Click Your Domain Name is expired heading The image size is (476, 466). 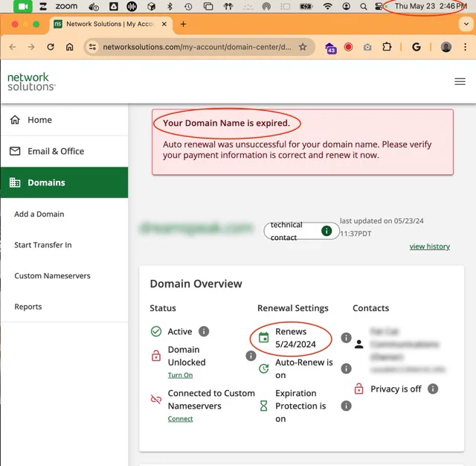point(226,123)
